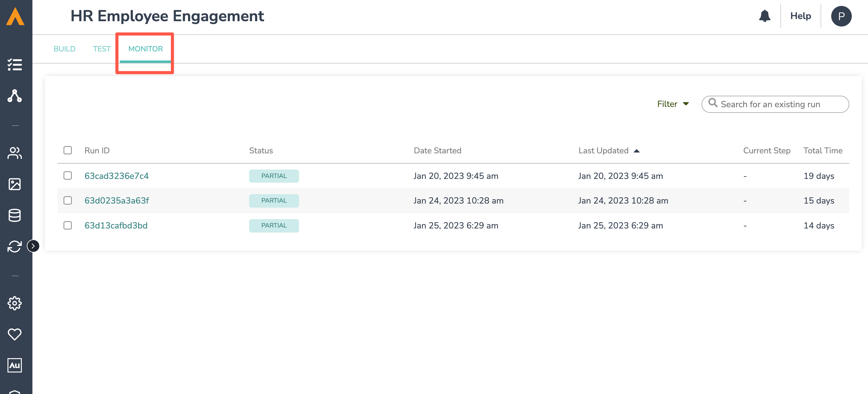Open run 63d0235a3a63f link

pos(117,201)
